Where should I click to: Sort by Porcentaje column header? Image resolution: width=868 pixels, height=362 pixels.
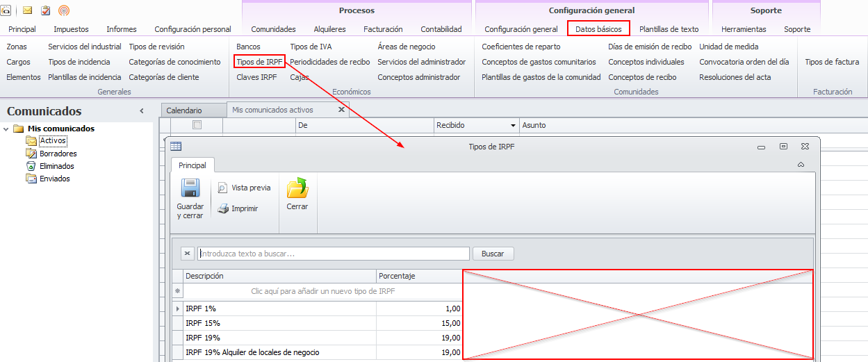pyautogui.click(x=419, y=276)
